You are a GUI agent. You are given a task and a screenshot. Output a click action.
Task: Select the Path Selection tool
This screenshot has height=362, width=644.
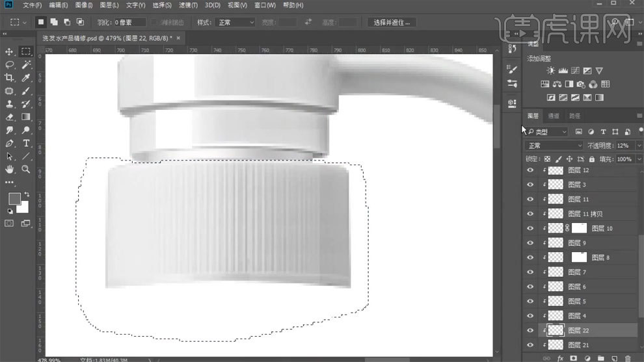click(9, 157)
